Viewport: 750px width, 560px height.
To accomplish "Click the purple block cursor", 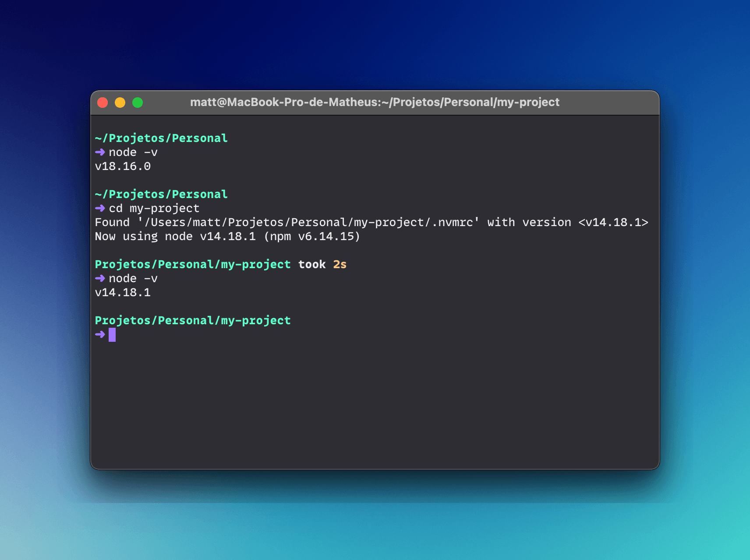I will (112, 334).
